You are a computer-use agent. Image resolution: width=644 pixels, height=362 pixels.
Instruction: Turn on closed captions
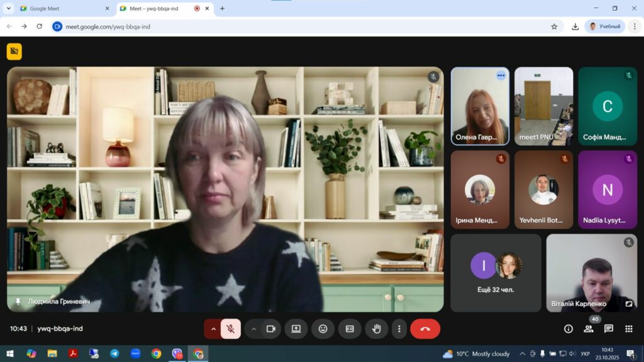[350, 329]
